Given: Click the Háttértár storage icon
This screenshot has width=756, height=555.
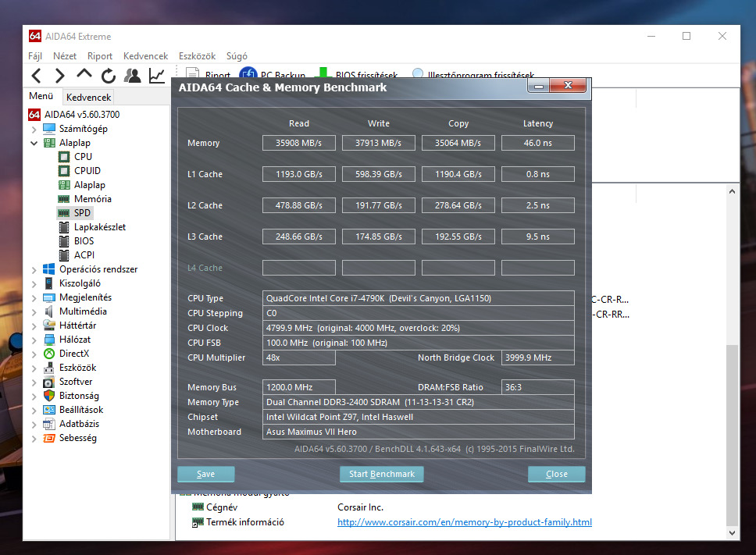Looking at the screenshot, I should tap(48, 326).
